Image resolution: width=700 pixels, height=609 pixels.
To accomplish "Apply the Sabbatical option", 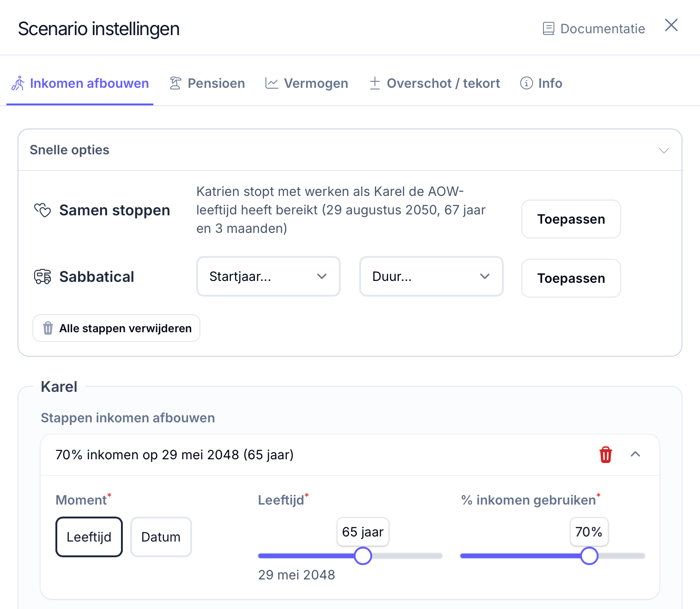I will point(571,278).
